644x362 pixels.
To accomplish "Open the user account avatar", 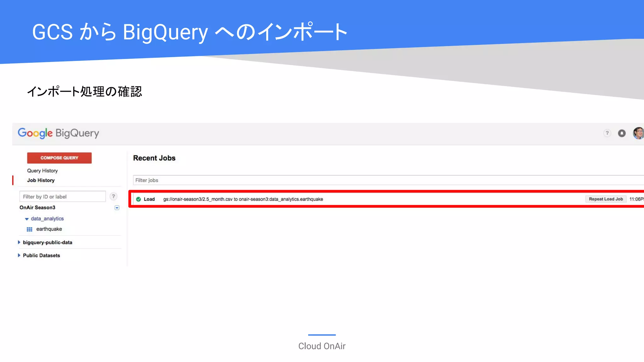I will click(x=638, y=133).
